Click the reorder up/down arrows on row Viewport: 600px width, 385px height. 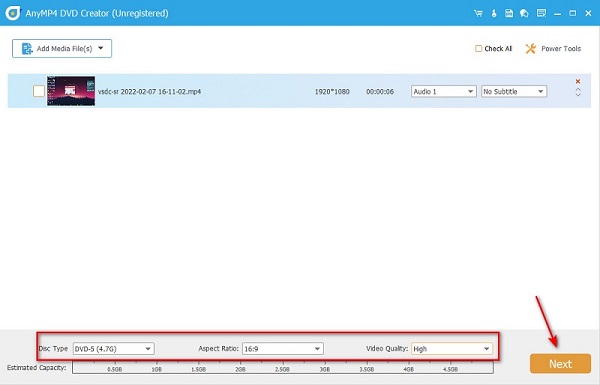[x=578, y=92]
